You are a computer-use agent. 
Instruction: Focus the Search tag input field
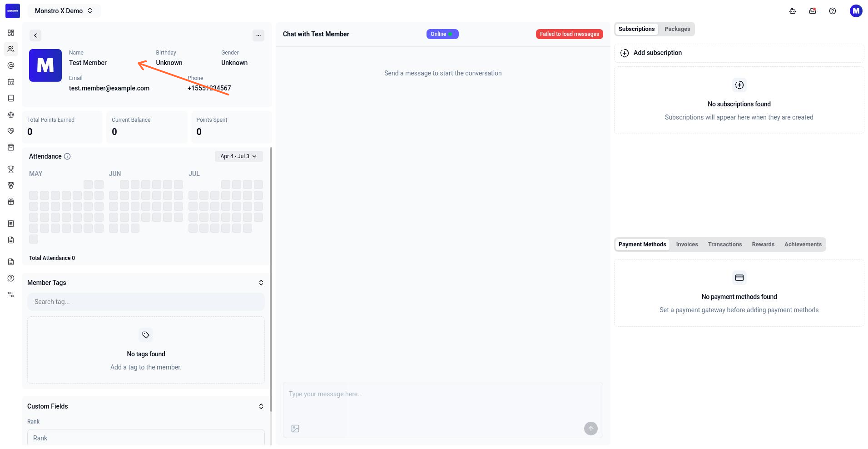pyautogui.click(x=146, y=302)
